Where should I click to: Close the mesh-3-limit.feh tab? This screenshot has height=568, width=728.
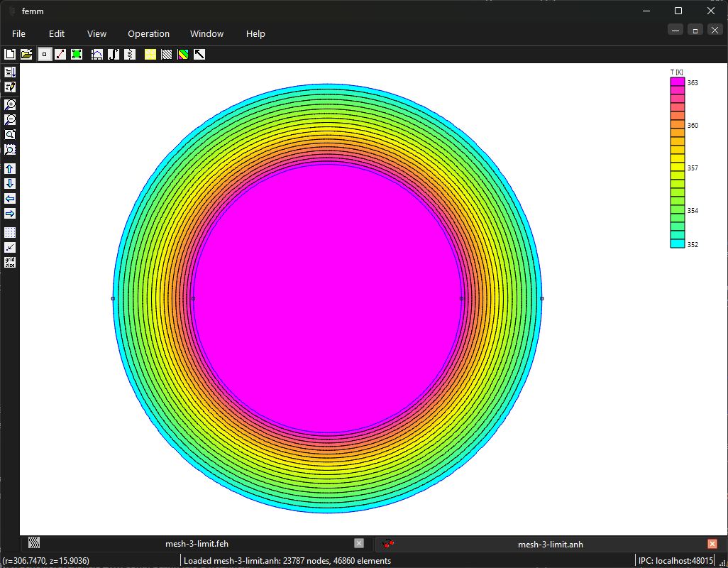[359, 543]
